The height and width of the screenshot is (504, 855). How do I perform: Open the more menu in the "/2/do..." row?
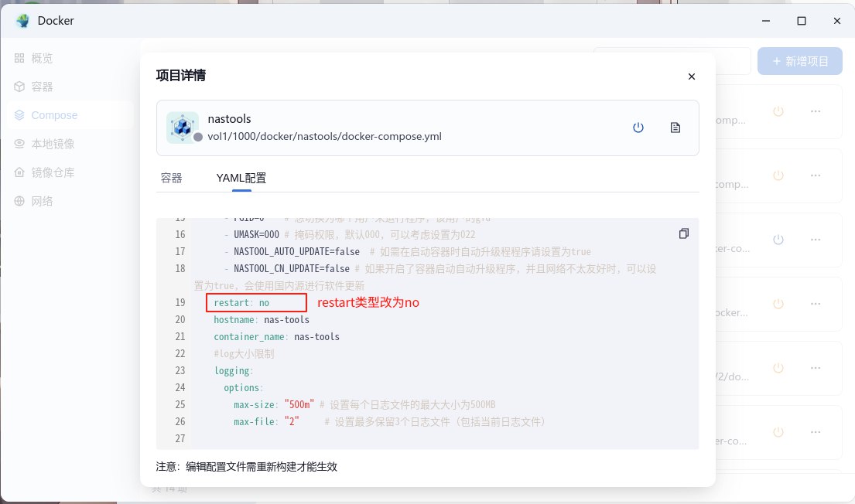coord(816,368)
